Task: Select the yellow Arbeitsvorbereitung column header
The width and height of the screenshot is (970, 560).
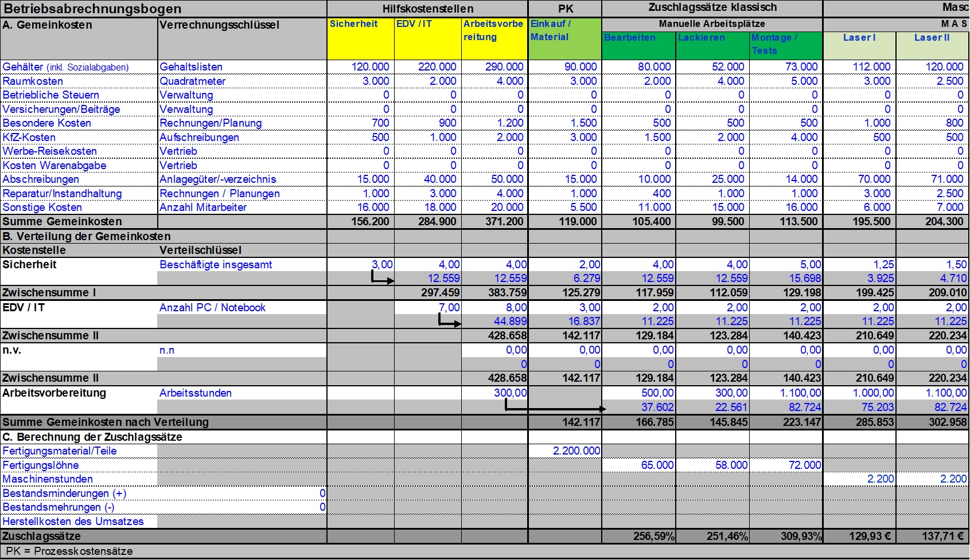Action: pos(494,38)
